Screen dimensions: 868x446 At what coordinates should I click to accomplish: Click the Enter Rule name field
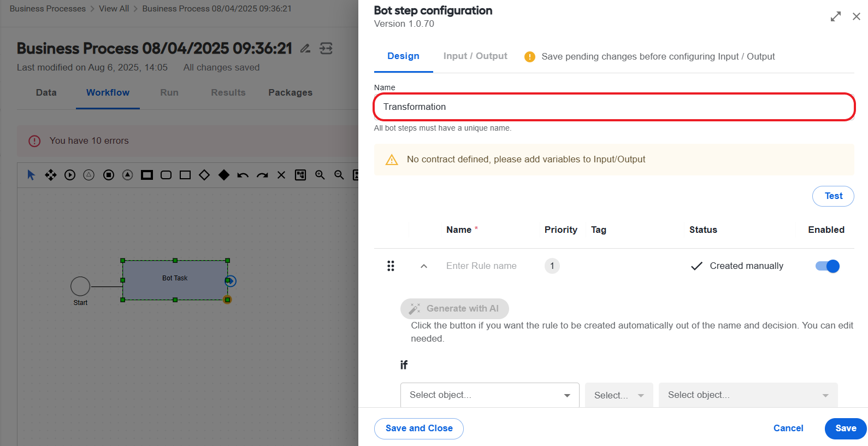(481, 266)
